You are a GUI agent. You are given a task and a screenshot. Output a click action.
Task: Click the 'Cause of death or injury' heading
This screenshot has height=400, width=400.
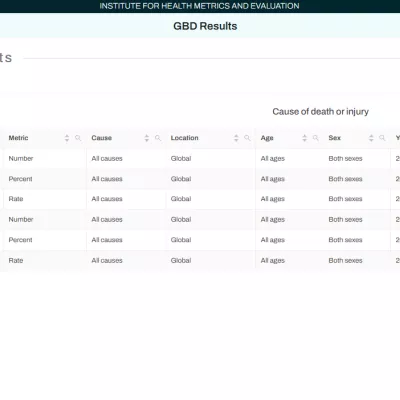321,112
